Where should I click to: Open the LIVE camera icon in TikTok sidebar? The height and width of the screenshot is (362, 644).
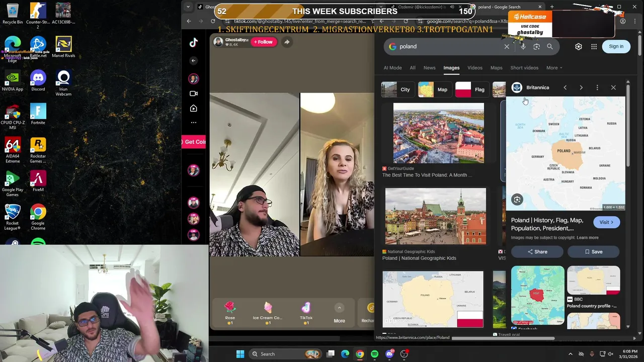point(193,94)
